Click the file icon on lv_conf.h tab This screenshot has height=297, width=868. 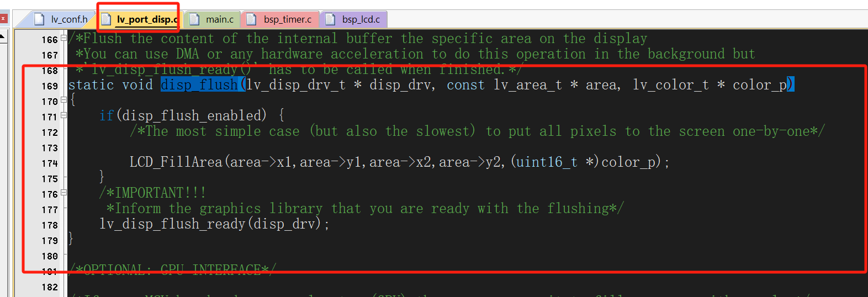point(39,19)
